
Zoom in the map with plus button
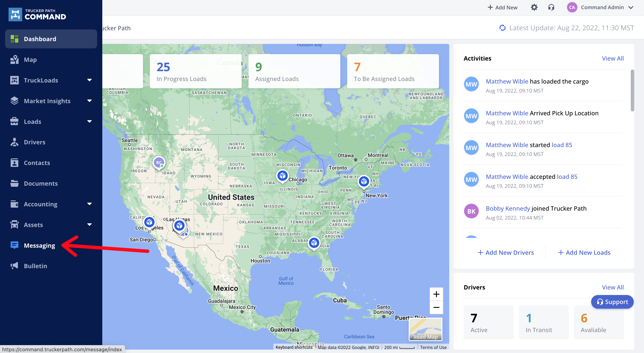(436, 294)
